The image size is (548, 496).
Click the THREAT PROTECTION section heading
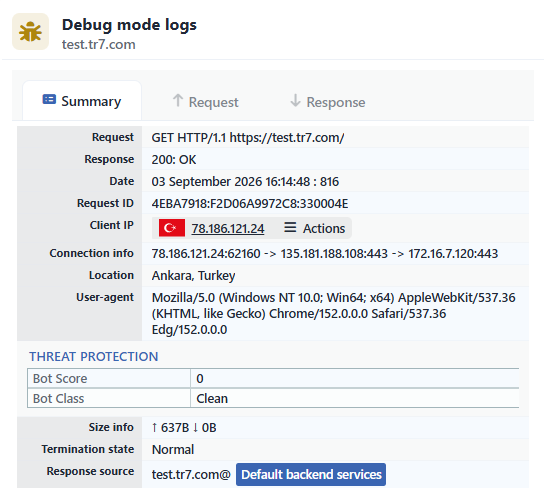tap(94, 357)
